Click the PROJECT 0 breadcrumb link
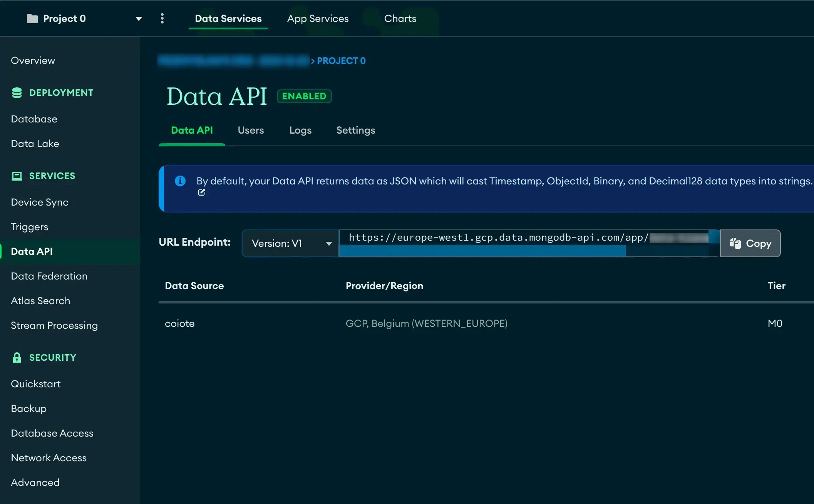 tap(341, 61)
